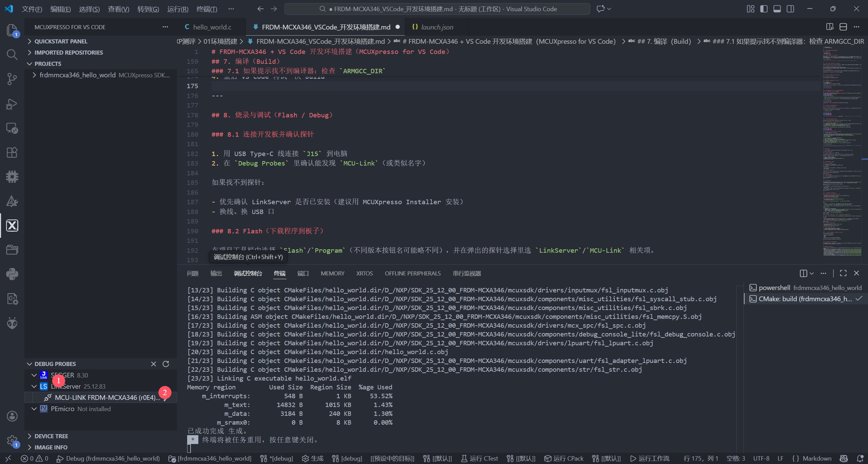Open the PlatformIO alien-head view
The image size is (868, 464).
coord(12,323)
